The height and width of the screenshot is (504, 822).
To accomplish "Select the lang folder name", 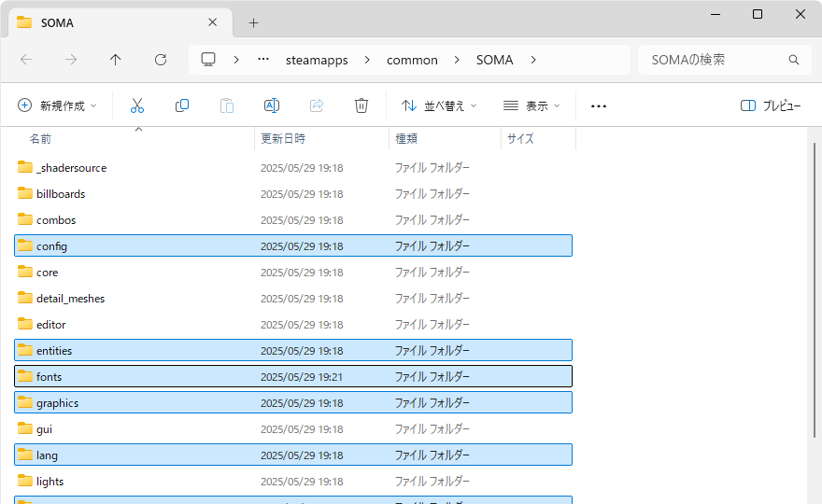I will pos(48,455).
